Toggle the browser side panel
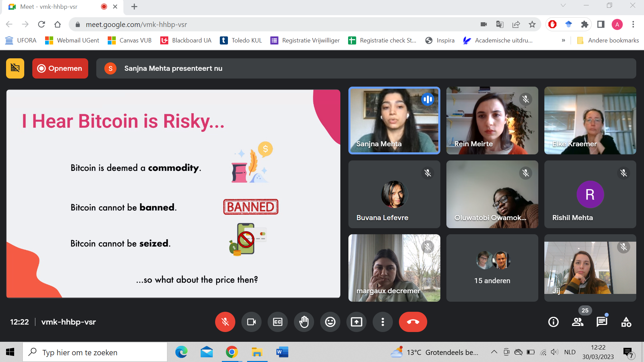 tap(601, 24)
